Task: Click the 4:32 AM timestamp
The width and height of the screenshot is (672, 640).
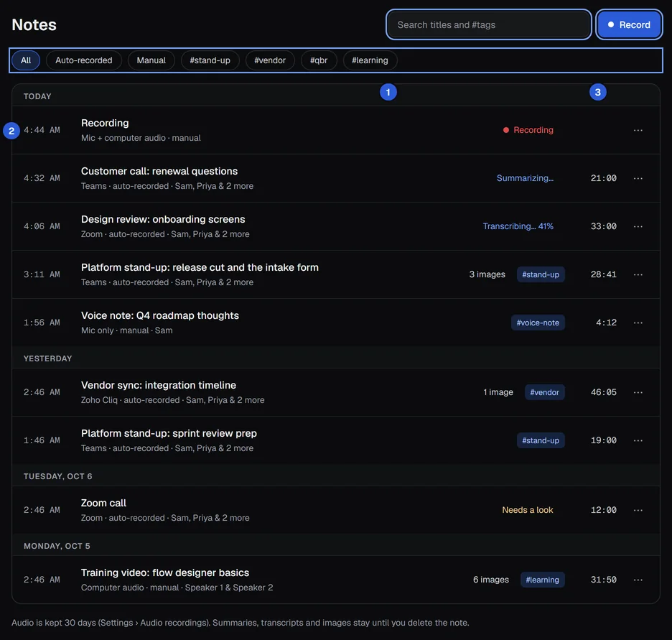Action: pos(42,178)
